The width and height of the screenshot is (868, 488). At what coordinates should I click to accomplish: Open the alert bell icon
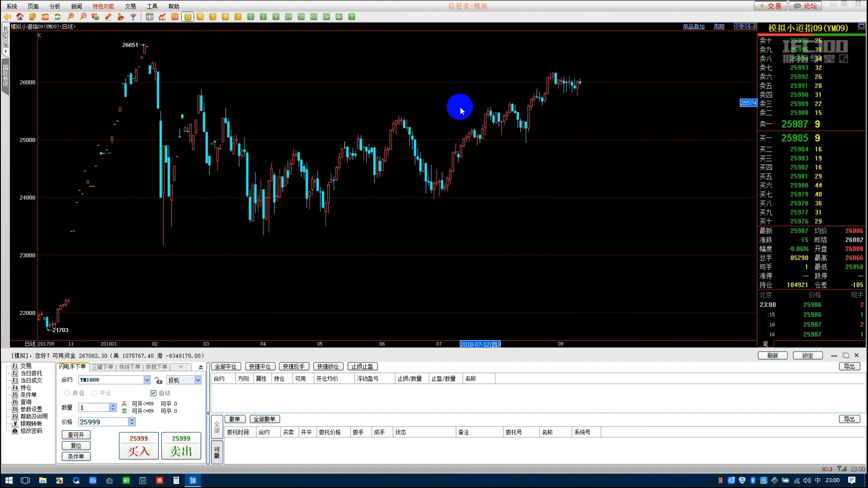point(121,17)
